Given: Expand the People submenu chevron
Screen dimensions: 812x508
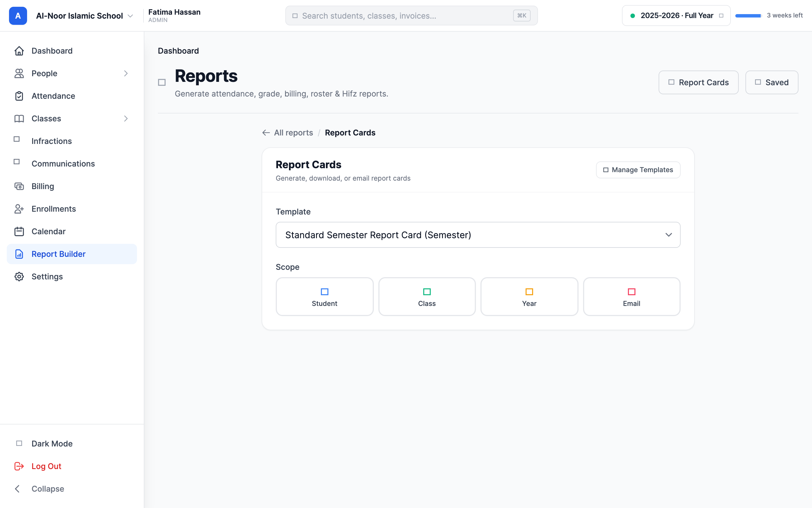Looking at the screenshot, I should click(x=126, y=73).
